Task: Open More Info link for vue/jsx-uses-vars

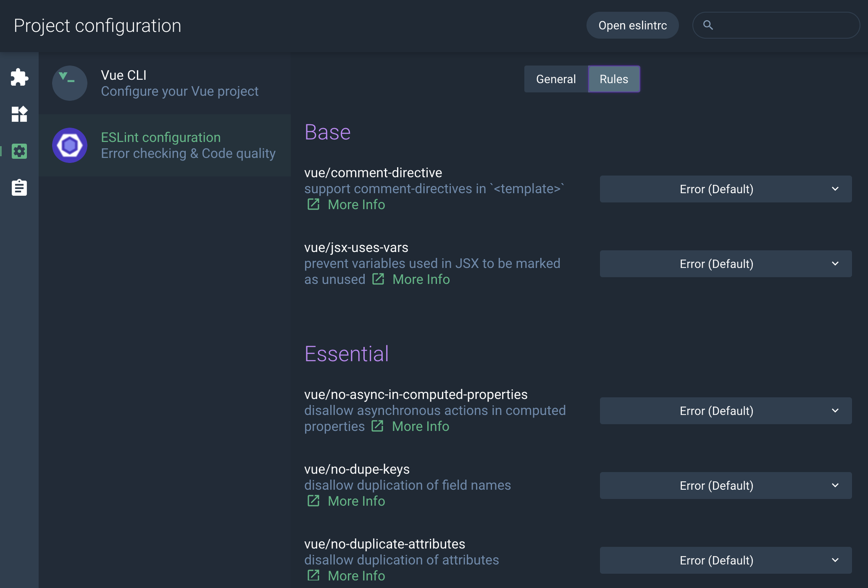Action: (x=421, y=279)
